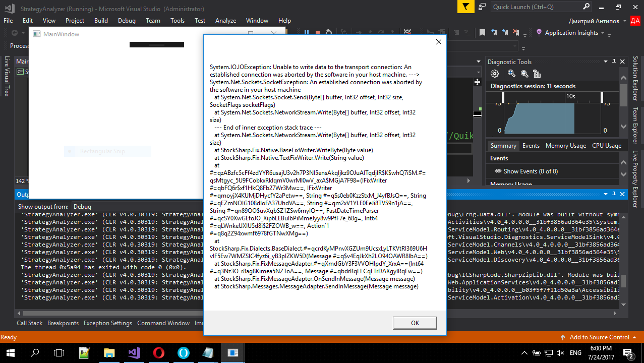Open the Test menu
The width and height of the screenshot is (644, 363).
[200, 21]
